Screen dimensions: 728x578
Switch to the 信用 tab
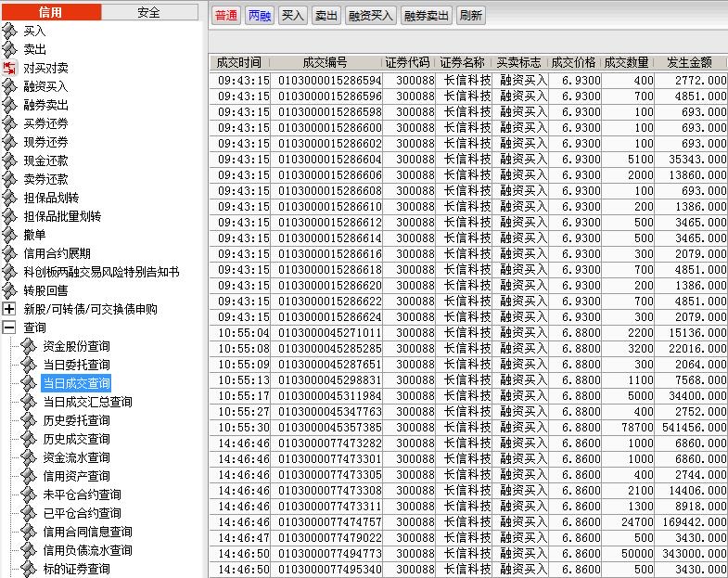click(51, 12)
